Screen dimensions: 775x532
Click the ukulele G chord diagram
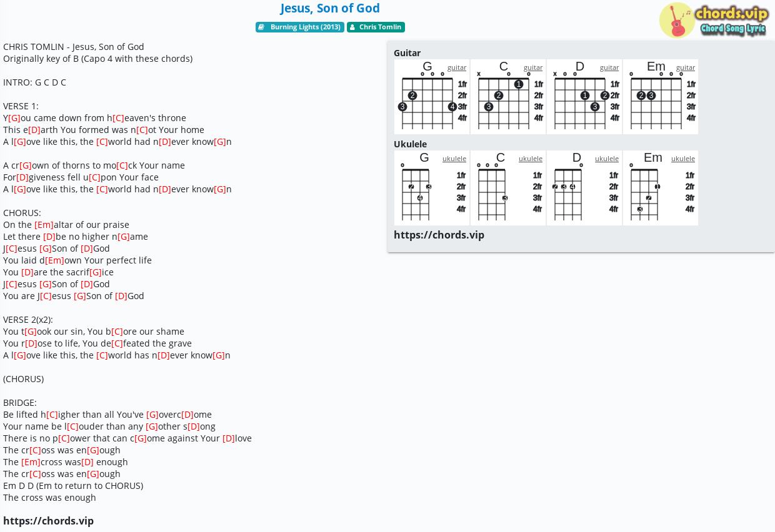432,188
